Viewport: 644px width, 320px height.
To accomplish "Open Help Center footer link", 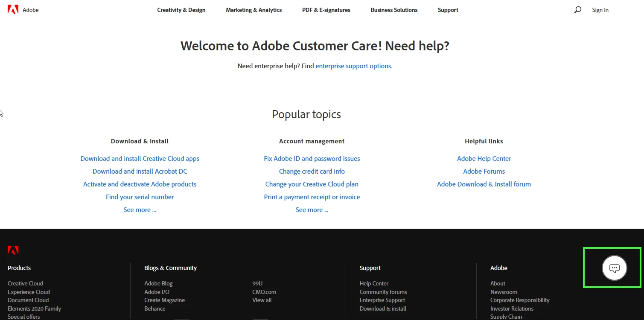I will tap(374, 283).
